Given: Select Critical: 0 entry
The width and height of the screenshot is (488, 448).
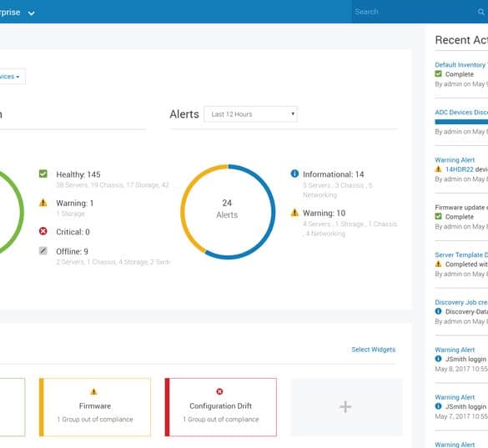Looking at the screenshot, I should [x=73, y=232].
